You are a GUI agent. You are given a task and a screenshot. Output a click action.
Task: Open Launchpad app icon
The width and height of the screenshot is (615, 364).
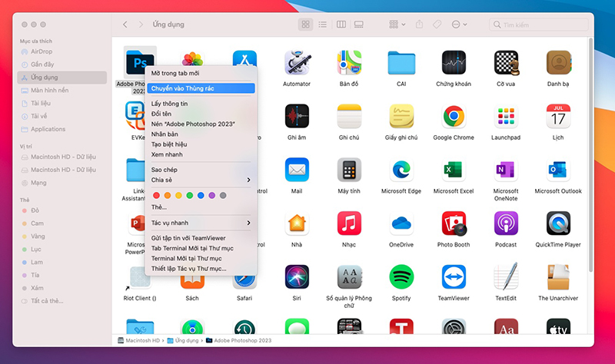click(506, 117)
